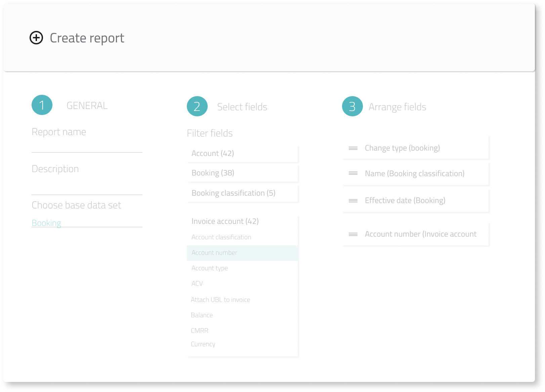Click the drag handle beside Effective date (Booking)
Viewport: 545px width, 392px height.
(x=353, y=200)
